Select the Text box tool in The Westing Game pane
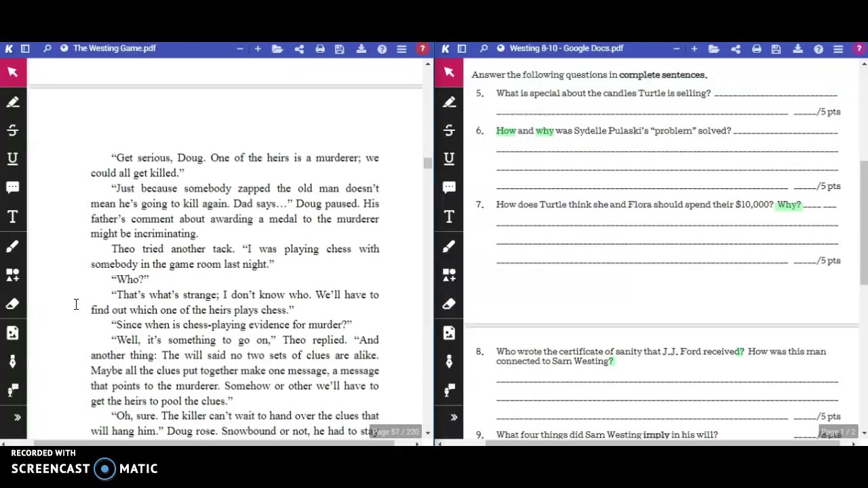868x488 pixels. point(13,217)
